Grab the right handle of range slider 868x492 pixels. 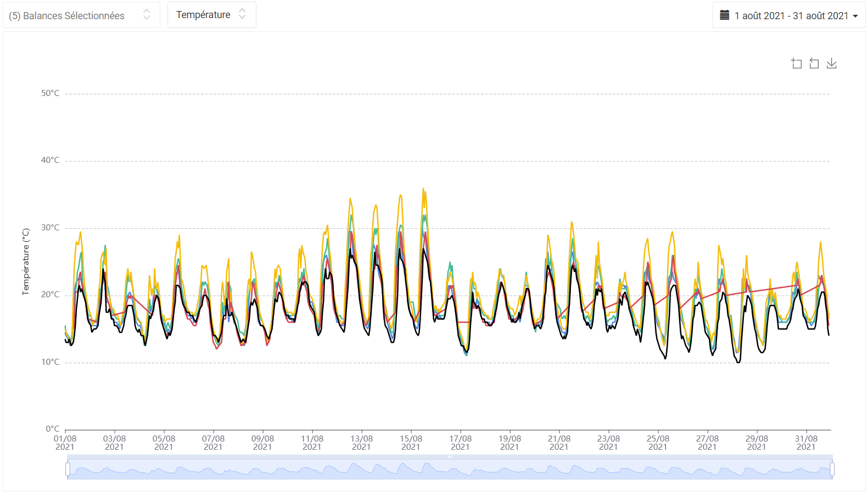832,469
